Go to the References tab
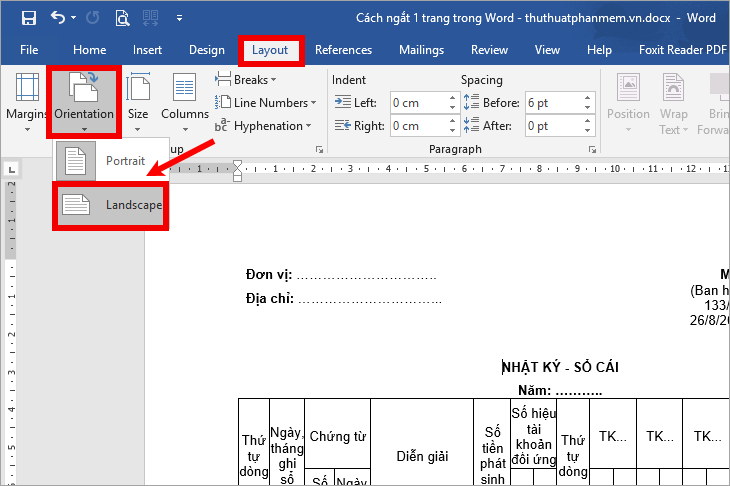730x486 pixels. (344, 50)
